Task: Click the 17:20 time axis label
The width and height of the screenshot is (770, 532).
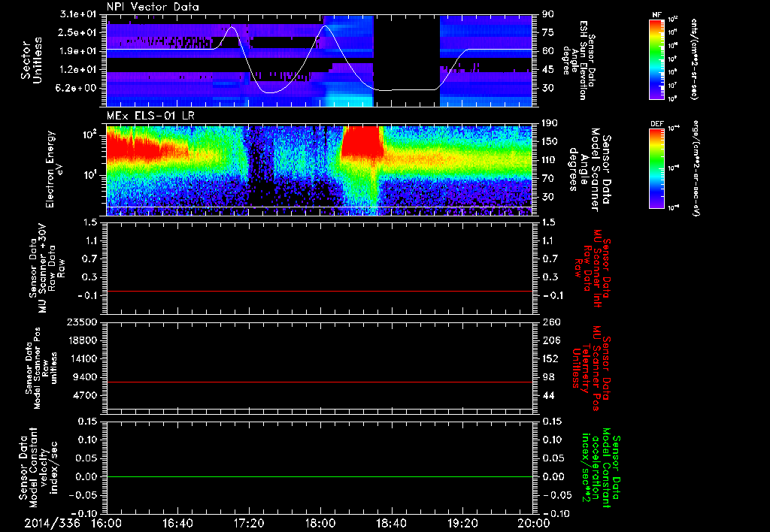Action: 249,523
